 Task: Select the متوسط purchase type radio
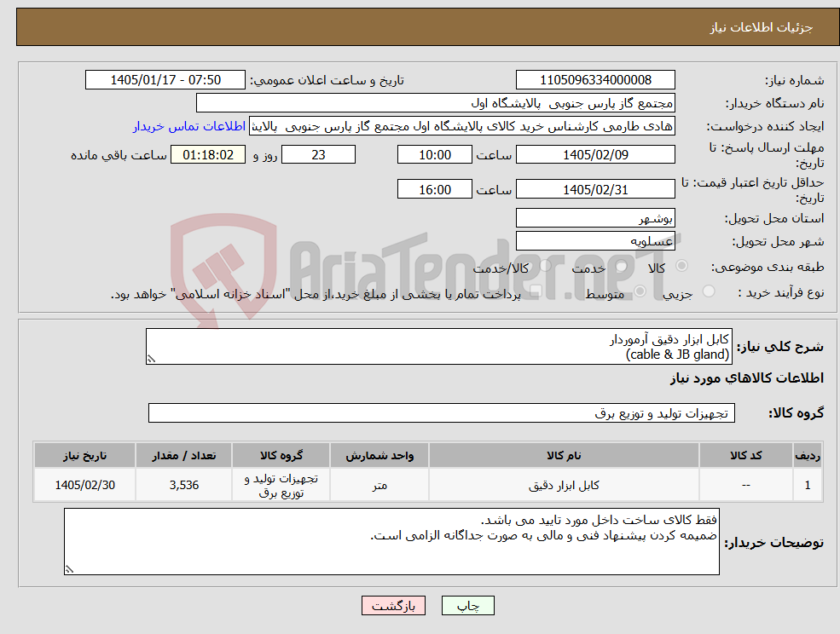(x=640, y=291)
